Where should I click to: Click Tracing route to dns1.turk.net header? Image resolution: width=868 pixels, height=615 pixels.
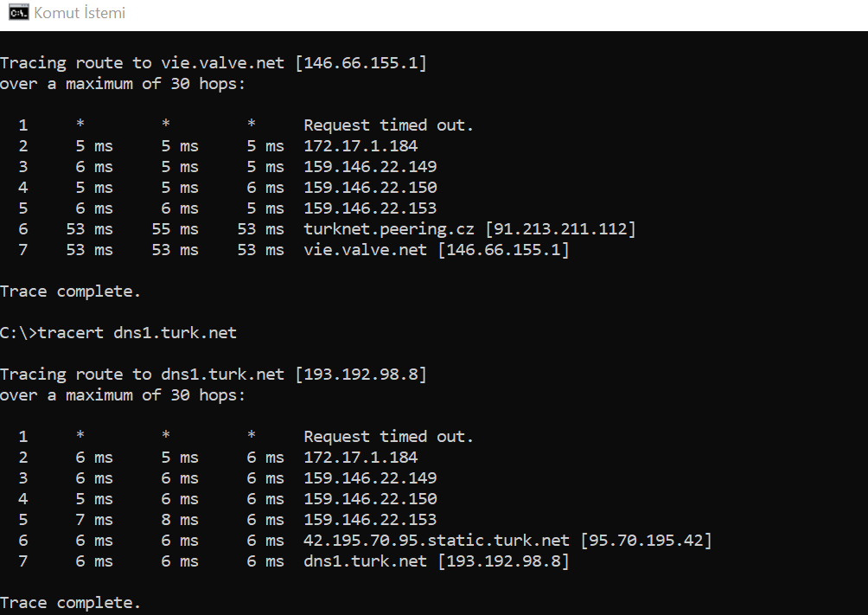(214, 375)
